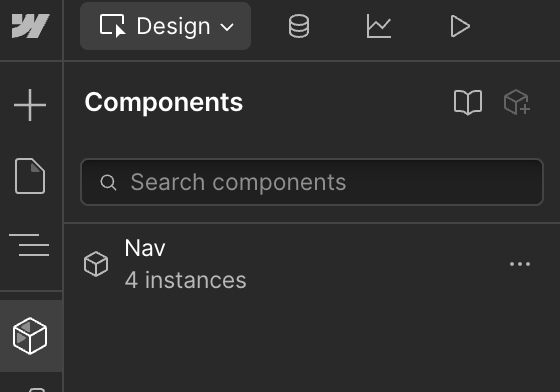Open the Navigator panel

click(x=29, y=245)
